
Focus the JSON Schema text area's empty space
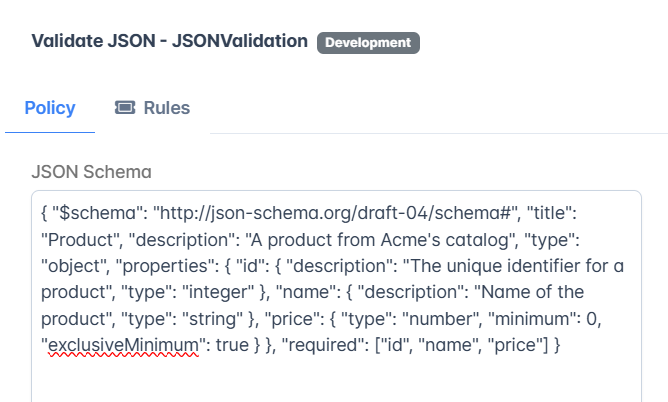[336, 379]
